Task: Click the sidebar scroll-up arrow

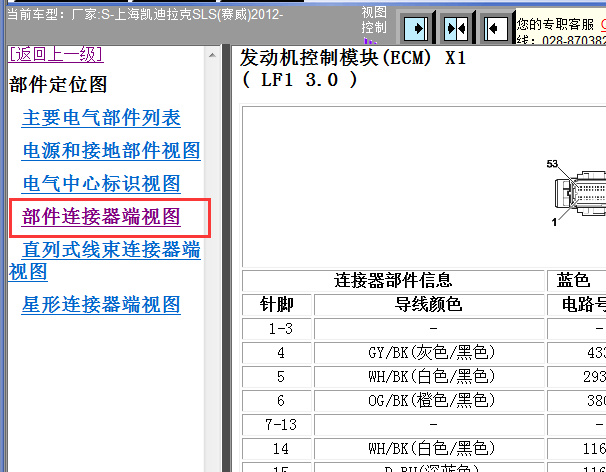Action: click(212, 55)
